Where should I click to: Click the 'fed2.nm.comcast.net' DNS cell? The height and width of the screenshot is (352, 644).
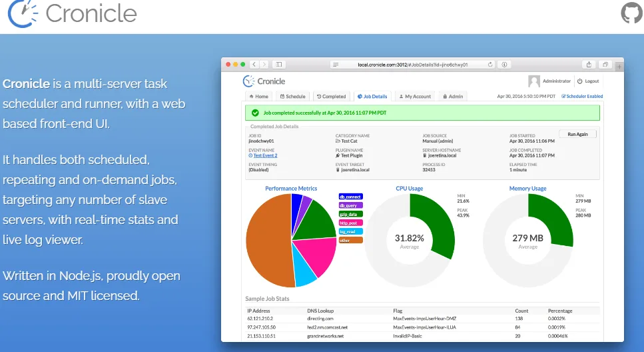pyautogui.click(x=328, y=327)
